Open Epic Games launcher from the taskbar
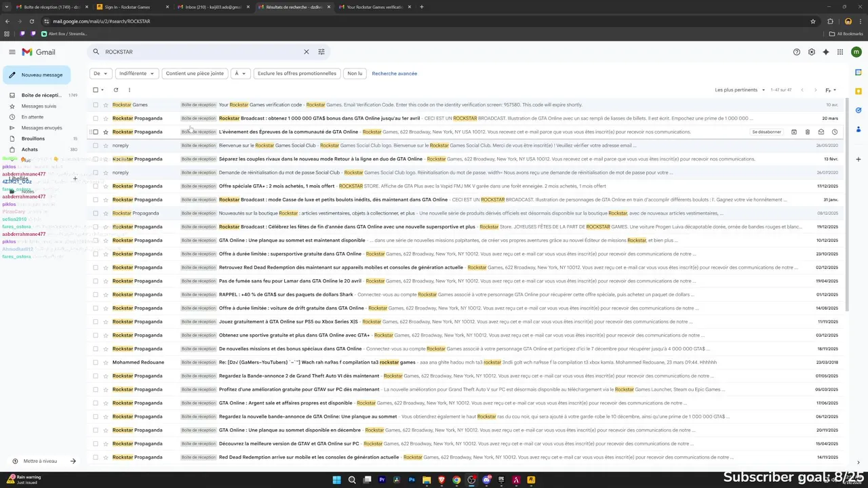The width and height of the screenshot is (868, 488). click(501, 480)
